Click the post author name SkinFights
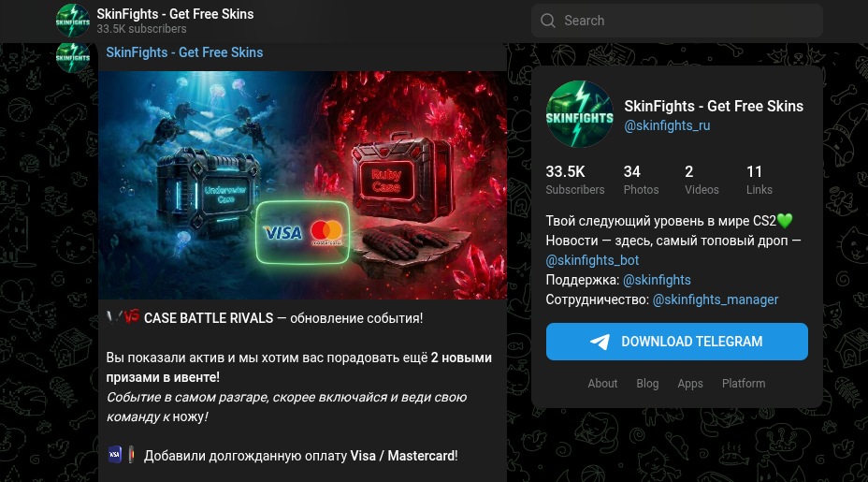This screenshot has height=482, width=868. (x=184, y=52)
